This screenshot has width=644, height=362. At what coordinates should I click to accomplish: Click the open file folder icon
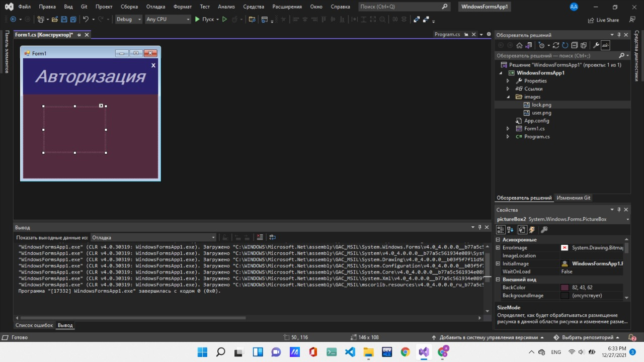click(54, 19)
